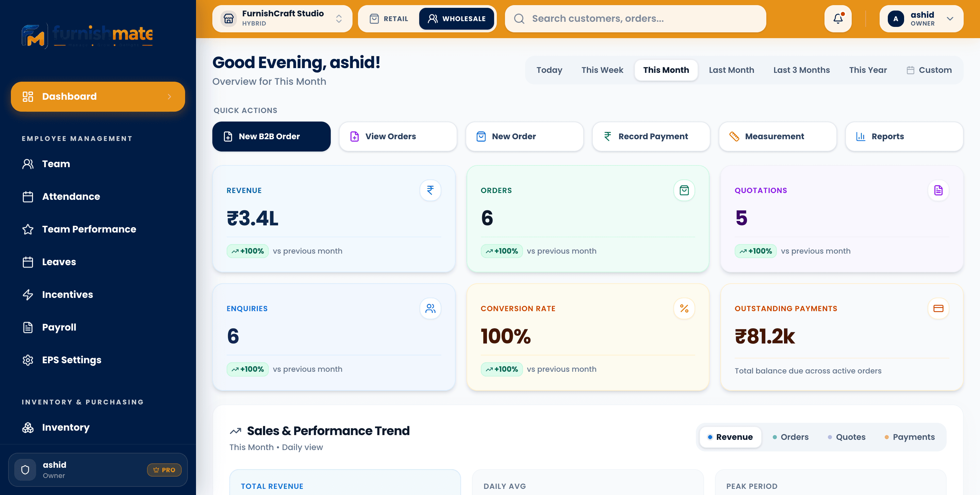980x495 pixels.
Task: Click the ruler icon on Measurement
Action: 734,136
